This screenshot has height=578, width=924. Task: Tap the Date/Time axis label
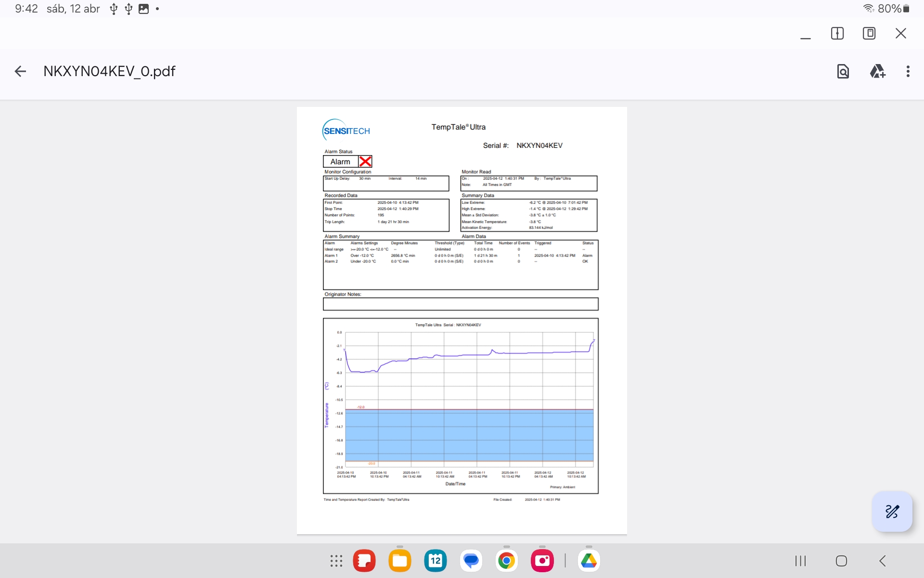coord(455,484)
